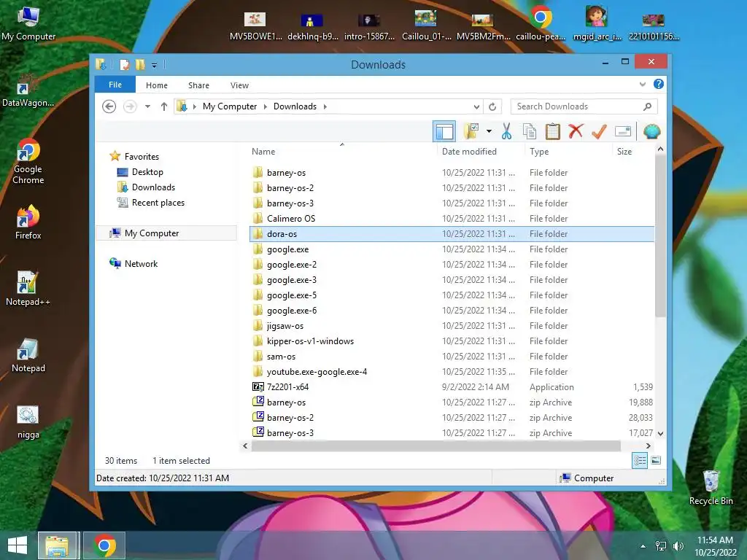Open folder options toolbar icon
747x560 pixels.
471,131
